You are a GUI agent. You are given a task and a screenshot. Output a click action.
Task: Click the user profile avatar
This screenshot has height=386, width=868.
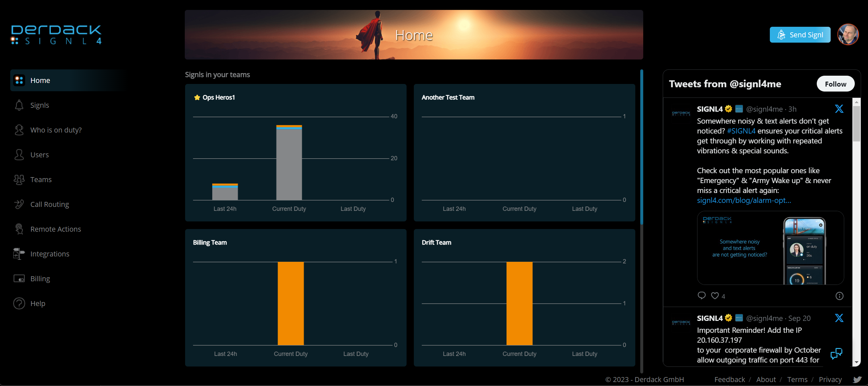(x=848, y=34)
